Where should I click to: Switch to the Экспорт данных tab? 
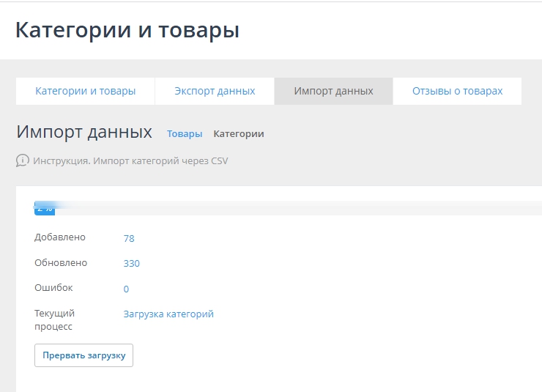tap(215, 92)
